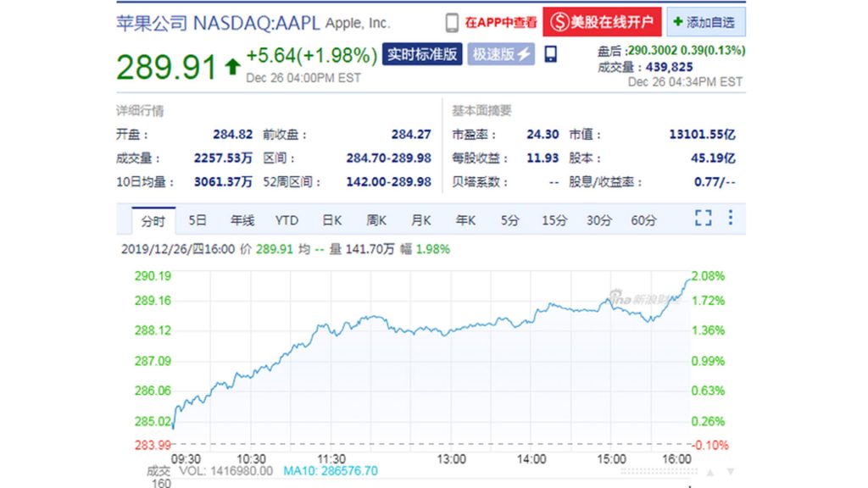The height and width of the screenshot is (488, 868).
Task: Choose the 月K monthly chart tab
Action: [x=420, y=220]
